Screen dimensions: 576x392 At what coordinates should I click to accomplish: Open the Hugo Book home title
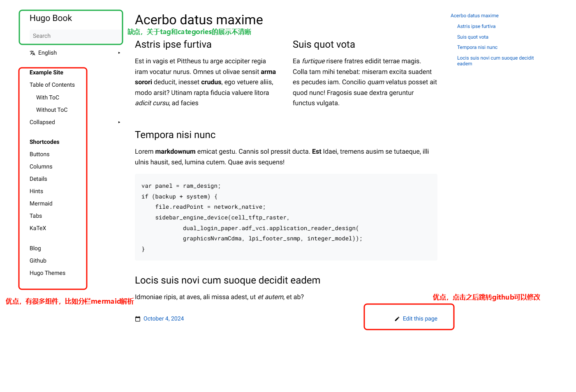51,18
